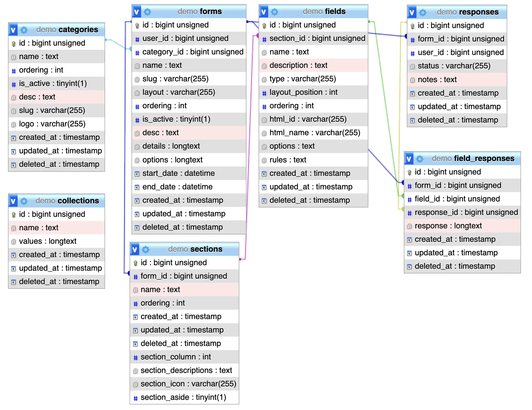The image size is (532, 410).
Task: Collapse the forms table with V toggle
Action: point(137,12)
